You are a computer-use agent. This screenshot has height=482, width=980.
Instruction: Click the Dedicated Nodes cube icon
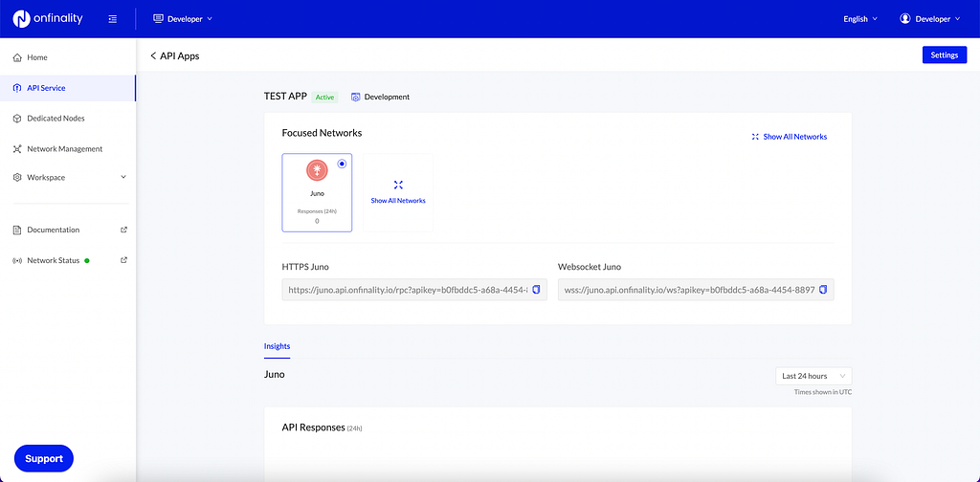coord(17,118)
